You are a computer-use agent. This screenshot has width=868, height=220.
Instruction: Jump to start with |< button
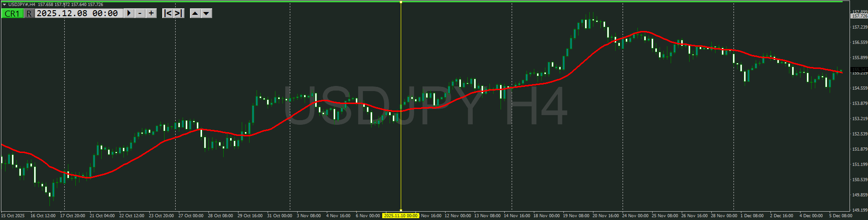pos(168,13)
